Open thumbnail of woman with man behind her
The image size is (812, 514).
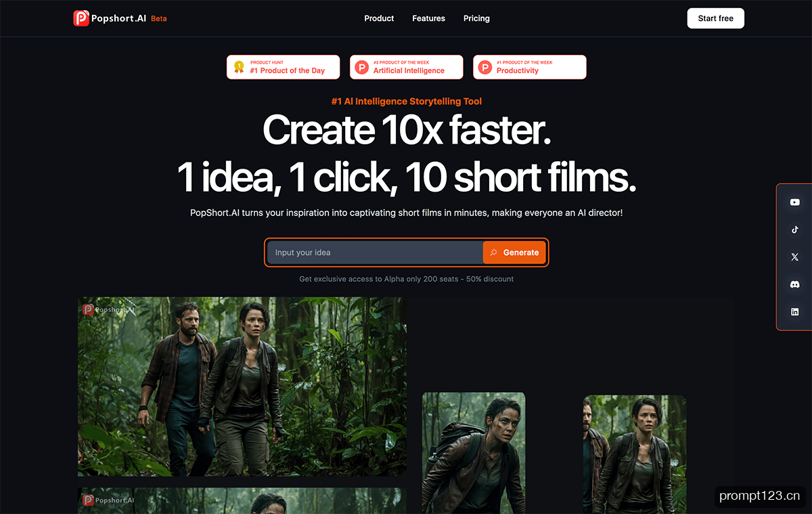point(635,454)
